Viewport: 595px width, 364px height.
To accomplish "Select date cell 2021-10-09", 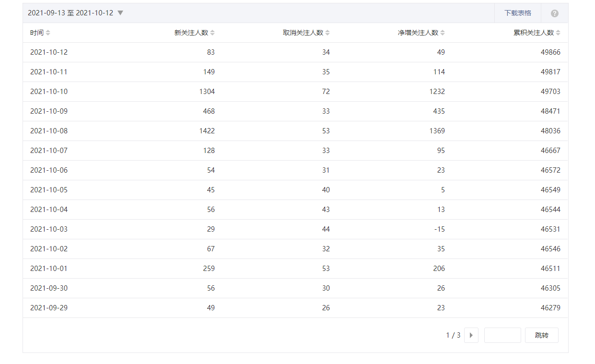I will click(49, 111).
